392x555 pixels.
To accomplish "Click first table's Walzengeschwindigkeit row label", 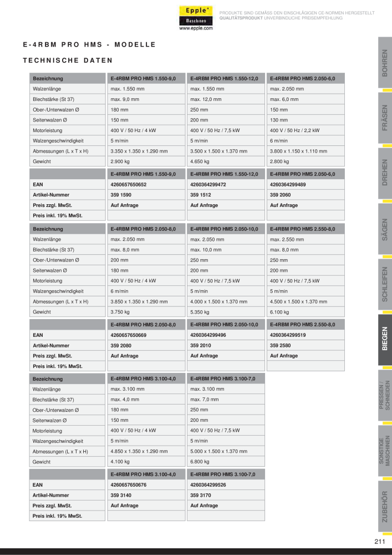I will [58, 141].
